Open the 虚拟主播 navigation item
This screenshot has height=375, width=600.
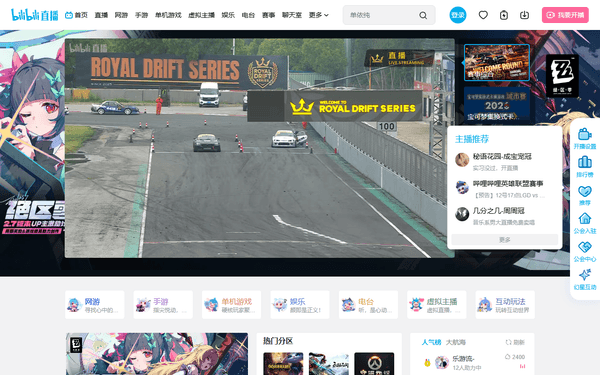(202, 15)
